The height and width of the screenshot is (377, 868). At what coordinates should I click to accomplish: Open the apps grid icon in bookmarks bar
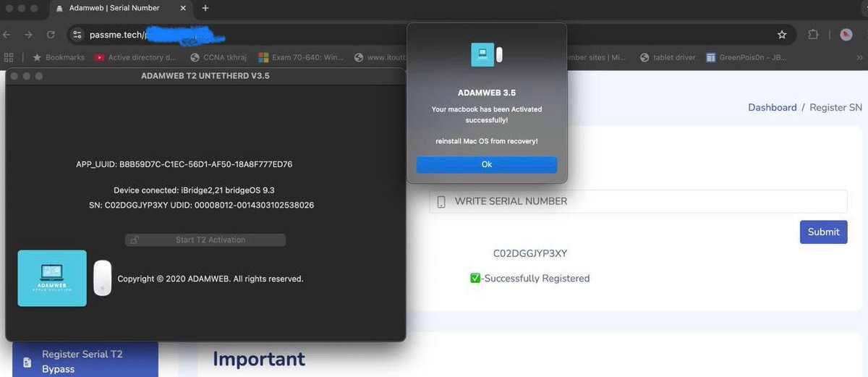(x=9, y=57)
